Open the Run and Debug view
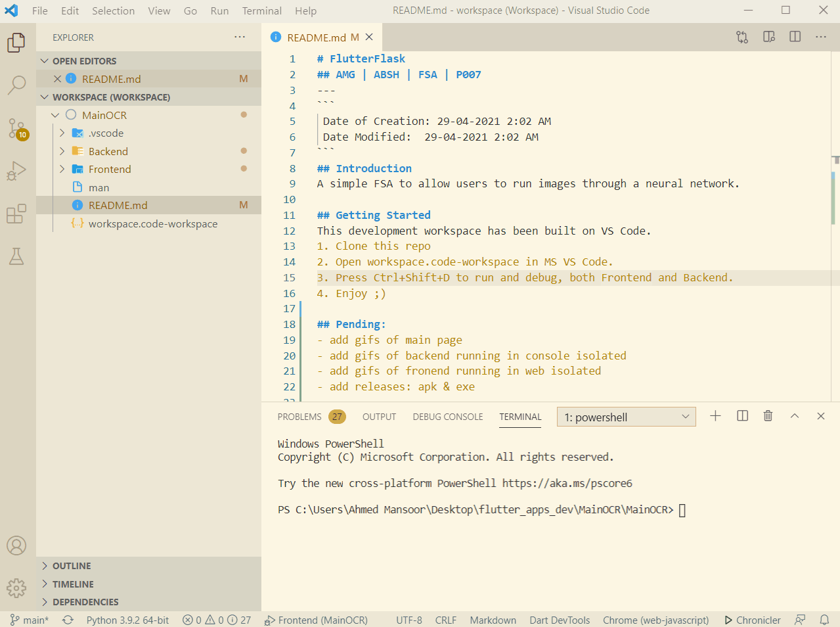Image resolution: width=840 pixels, height=627 pixels. (16, 171)
